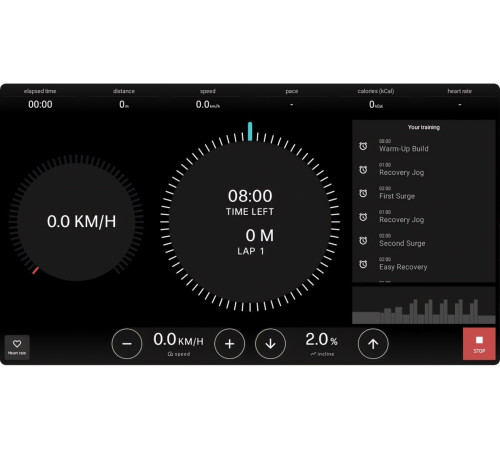Click the speed value in the top bar
Image resolution: width=500 pixels, height=450 pixels.
(208, 105)
